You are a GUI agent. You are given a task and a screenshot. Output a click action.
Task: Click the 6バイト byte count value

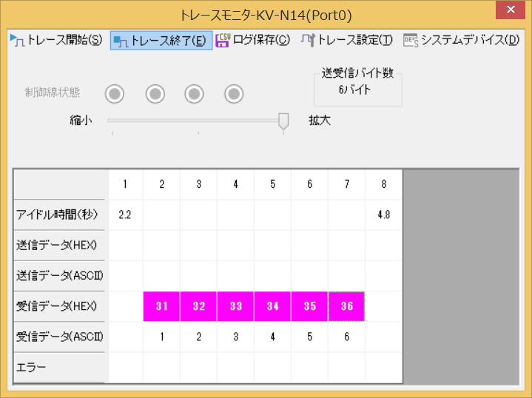[354, 90]
